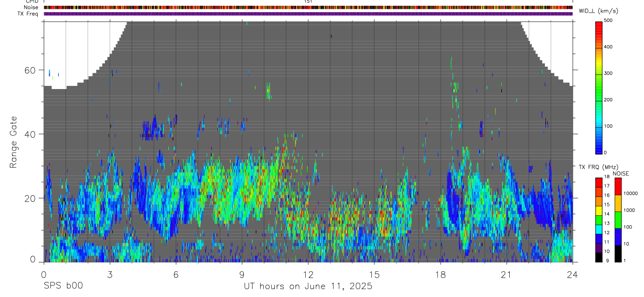
Task: Click the purple TX Freq strip at the top
Action: 308,14
